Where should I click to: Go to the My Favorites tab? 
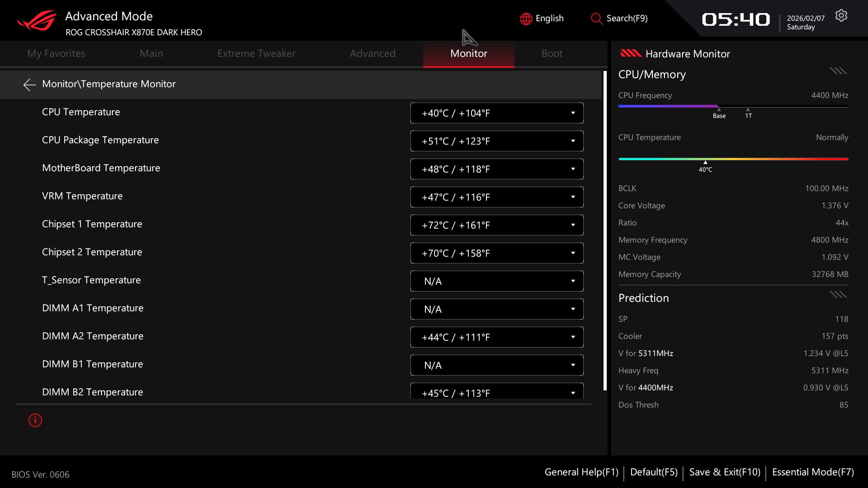56,53
